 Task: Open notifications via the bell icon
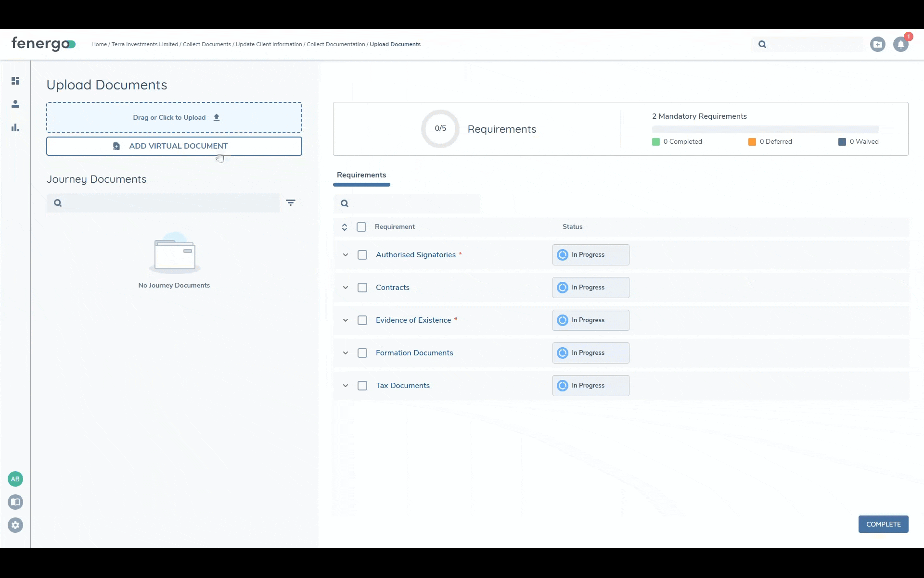click(x=901, y=44)
